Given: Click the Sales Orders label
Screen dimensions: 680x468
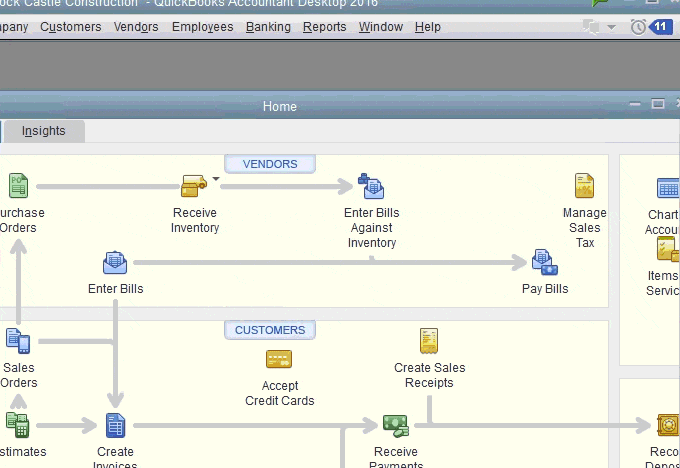Looking at the screenshot, I should [x=19, y=375].
